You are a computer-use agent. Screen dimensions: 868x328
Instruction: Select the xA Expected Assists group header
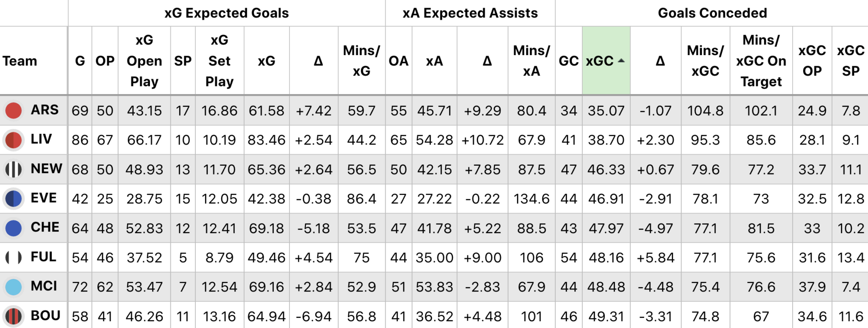(470, 13)
